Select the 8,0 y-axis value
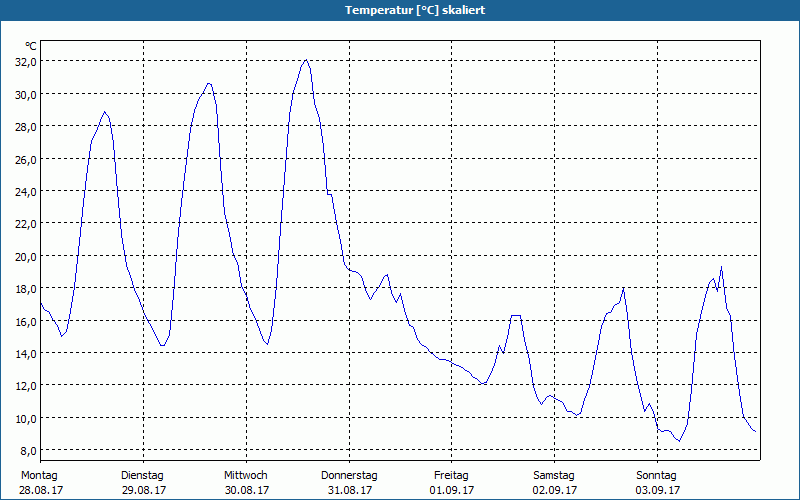The image size is (800, 500). tap(28, 451)
